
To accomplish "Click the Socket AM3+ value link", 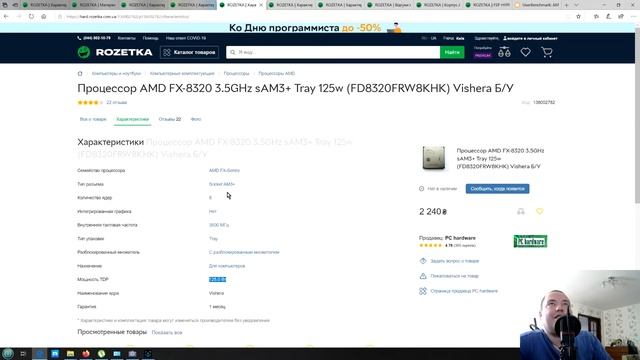I will tap(222, 184).
